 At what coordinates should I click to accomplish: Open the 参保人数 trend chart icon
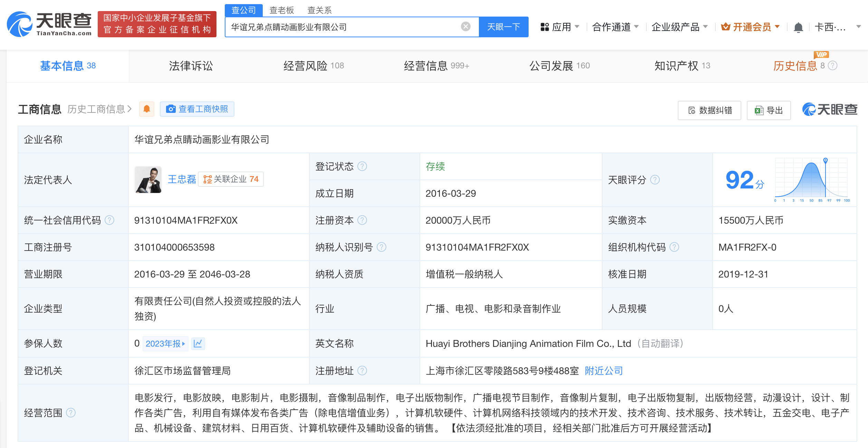198,343
